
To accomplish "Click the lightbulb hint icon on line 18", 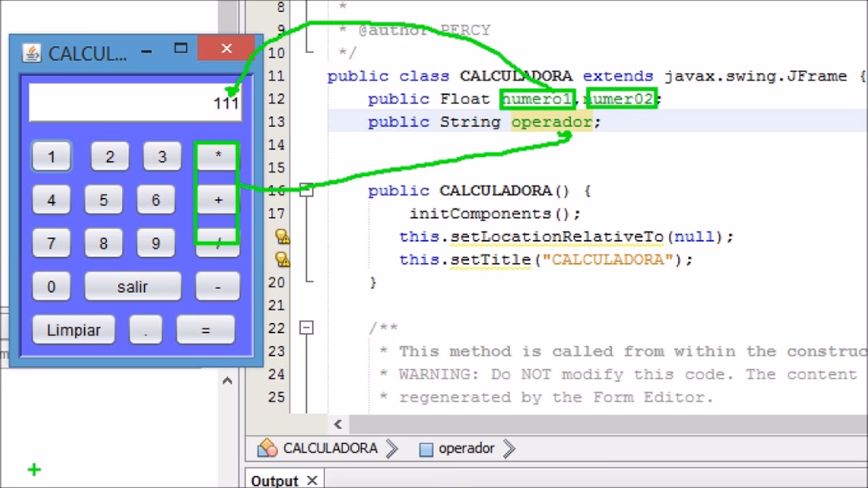I will coord(283,237).
